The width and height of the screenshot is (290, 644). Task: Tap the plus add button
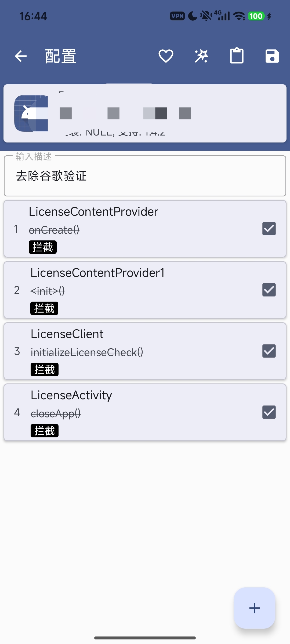[x=254, y=608]
